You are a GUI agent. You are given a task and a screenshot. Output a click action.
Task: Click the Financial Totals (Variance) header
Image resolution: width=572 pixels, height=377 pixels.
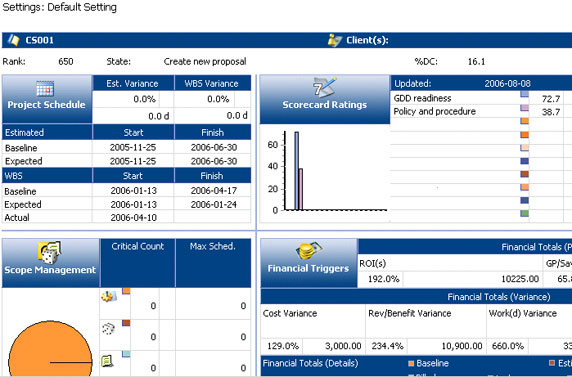pyautogui.click(x=499, y=297)
